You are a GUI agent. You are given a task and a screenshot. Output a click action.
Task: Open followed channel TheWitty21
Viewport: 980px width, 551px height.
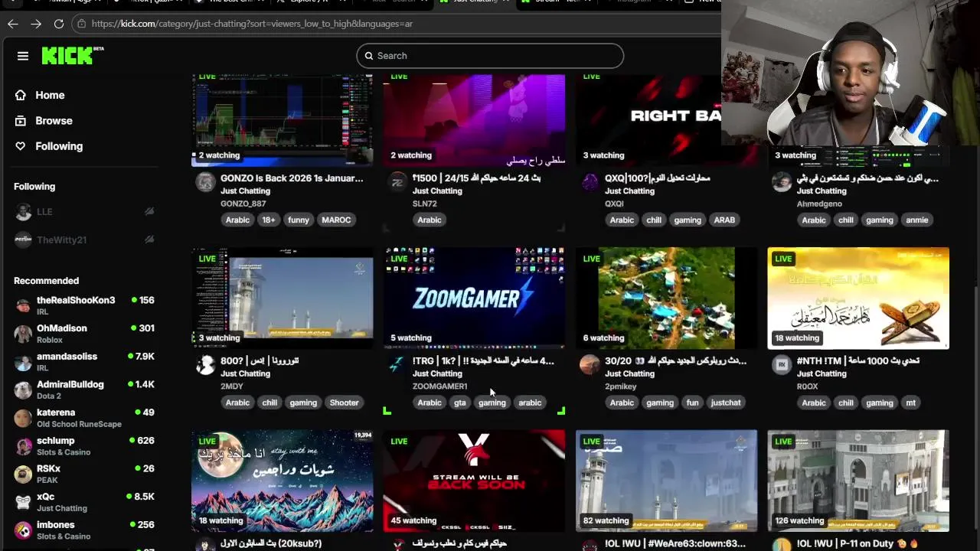[84, 240]
